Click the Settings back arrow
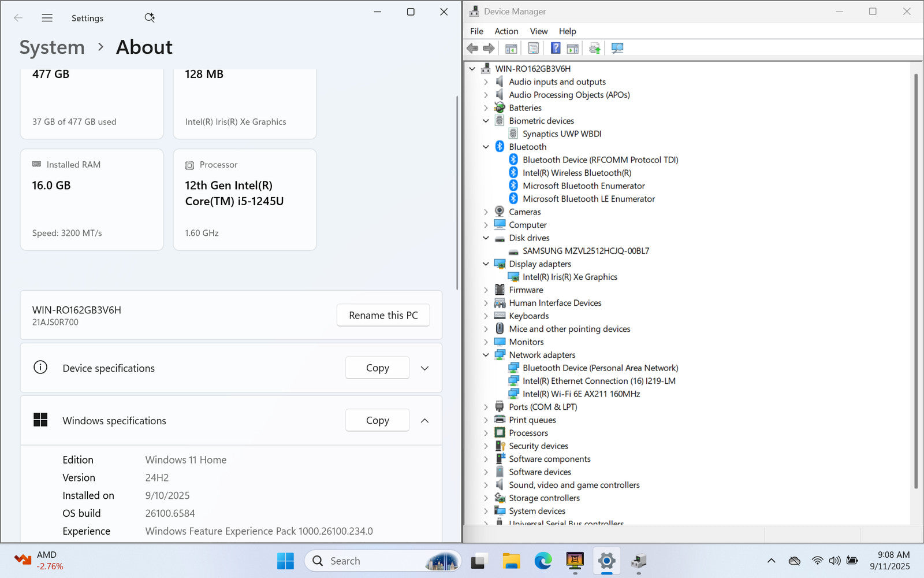Screen dimensions: 924x578 [18, 18]
